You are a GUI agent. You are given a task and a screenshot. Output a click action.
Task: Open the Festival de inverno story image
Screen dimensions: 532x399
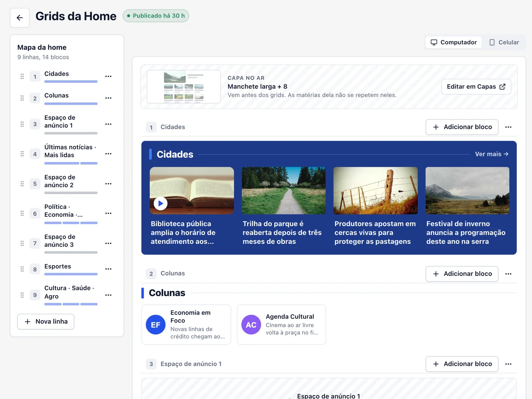pos(467,191)
